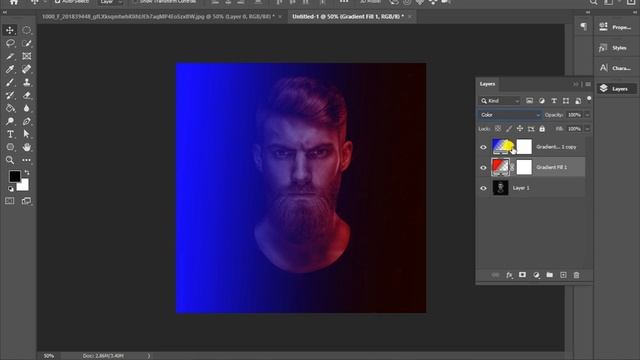Image resolution: width=640 pixels, height=360 pixels.
Task: Select the Paint Bucket tool
Action: tap(10, 109)
